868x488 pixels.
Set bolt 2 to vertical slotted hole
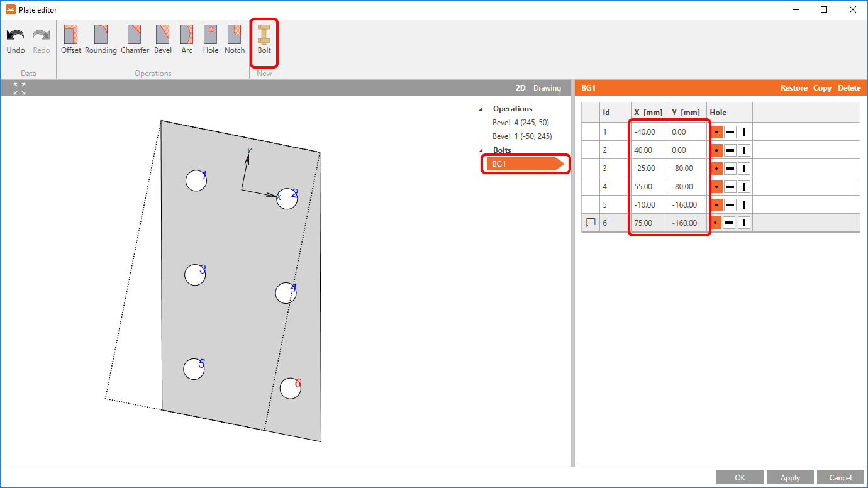coord(744,150)
